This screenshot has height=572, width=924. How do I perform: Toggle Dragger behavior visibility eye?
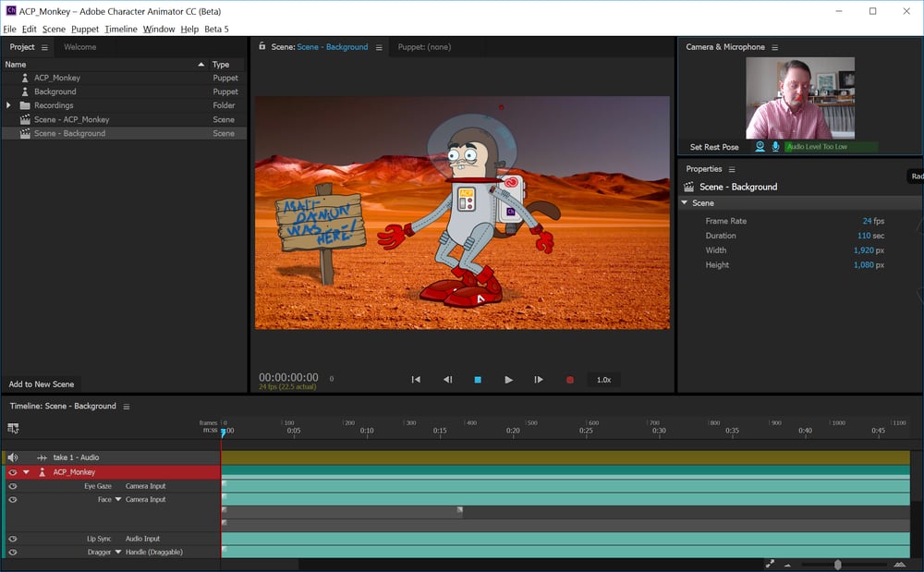12,553
